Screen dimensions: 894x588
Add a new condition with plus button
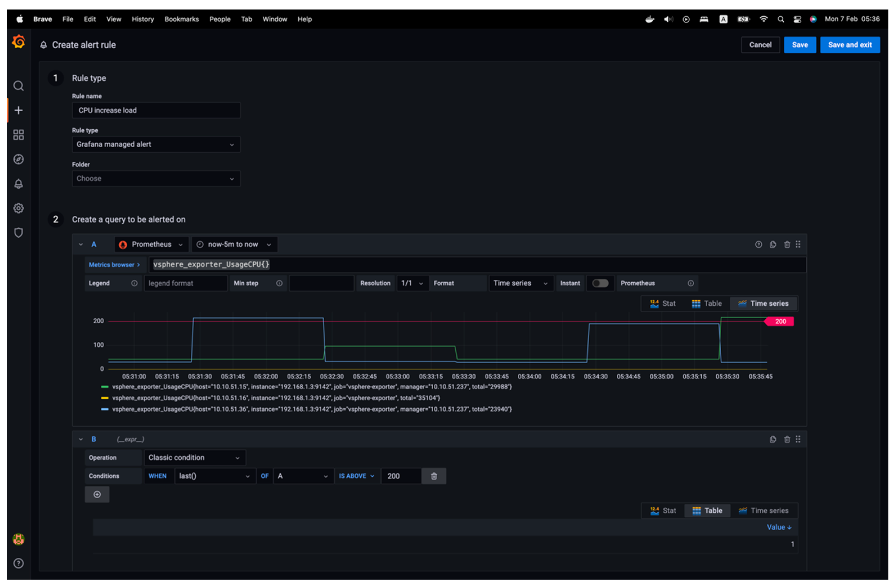pos(97,494)
